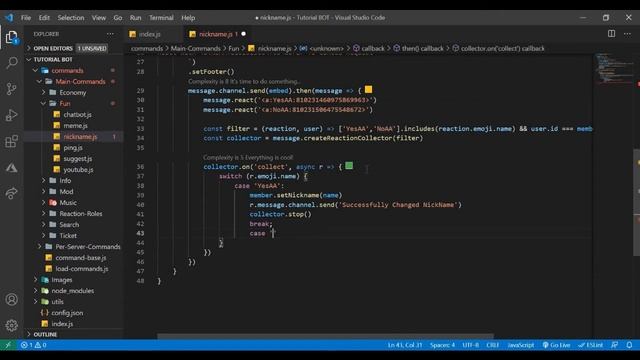Image resolution: width=640 pixels, height=360 pixels.
Task: Click the errors and warnings status indicator
Action: click(33, 345)
